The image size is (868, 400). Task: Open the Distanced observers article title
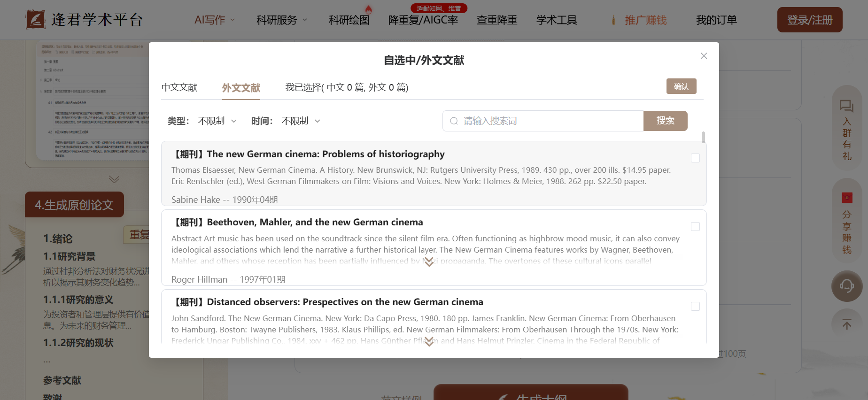pyautogui.click(x=327, y=302)
